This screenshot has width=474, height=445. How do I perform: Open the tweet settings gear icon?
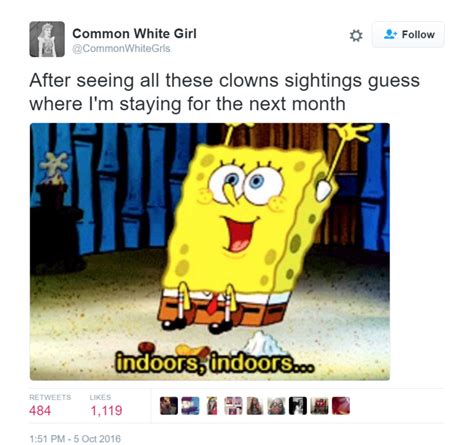click(x=356, y=35)
